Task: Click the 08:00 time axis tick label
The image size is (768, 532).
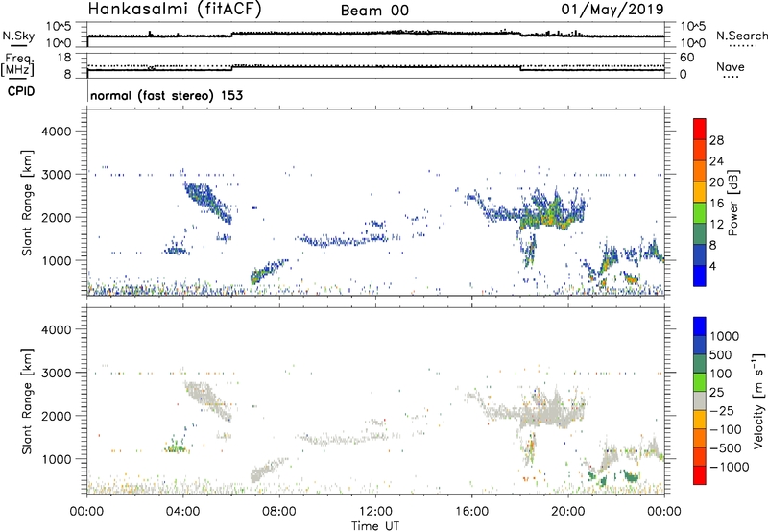Action: pyautogui.click(x=279, y=512)
